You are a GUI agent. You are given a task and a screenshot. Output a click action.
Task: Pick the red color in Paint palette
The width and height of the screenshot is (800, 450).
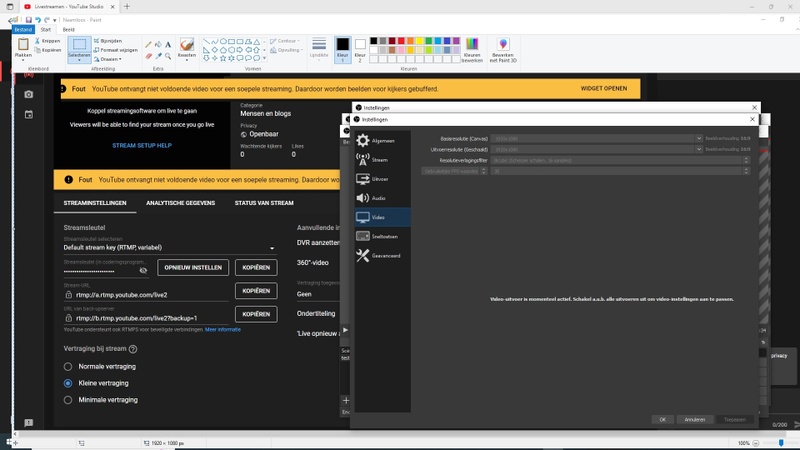[401, 41]
